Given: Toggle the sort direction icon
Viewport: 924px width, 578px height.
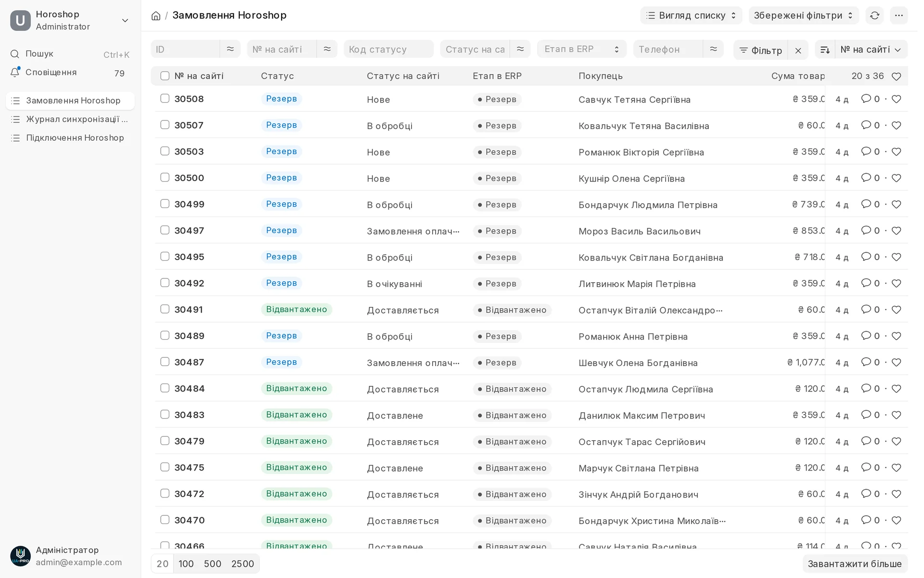Looking at the screenshot, I should coord(825,50).
